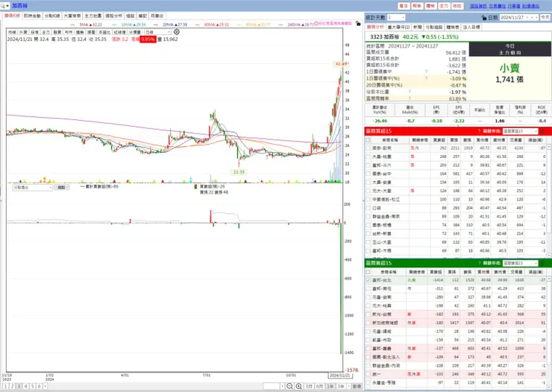Image resolution: width=552 pixels, height=392 pixels.
Task: Switch to 月營收 tab
Action: [x=157, y=16]
